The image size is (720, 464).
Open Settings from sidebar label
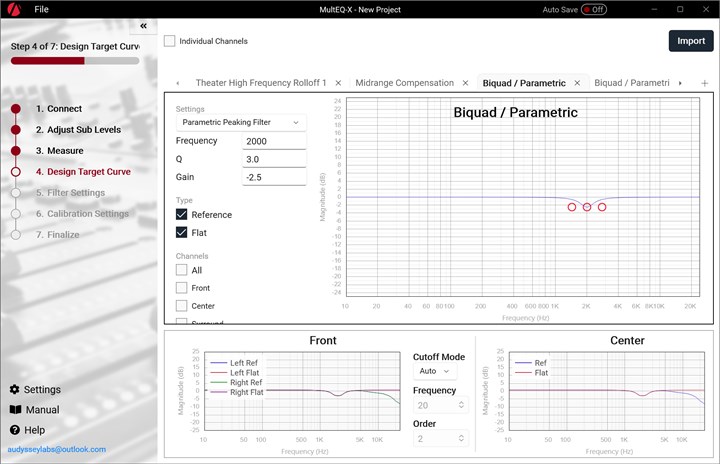pyautogui.click(x=42, y=390)
